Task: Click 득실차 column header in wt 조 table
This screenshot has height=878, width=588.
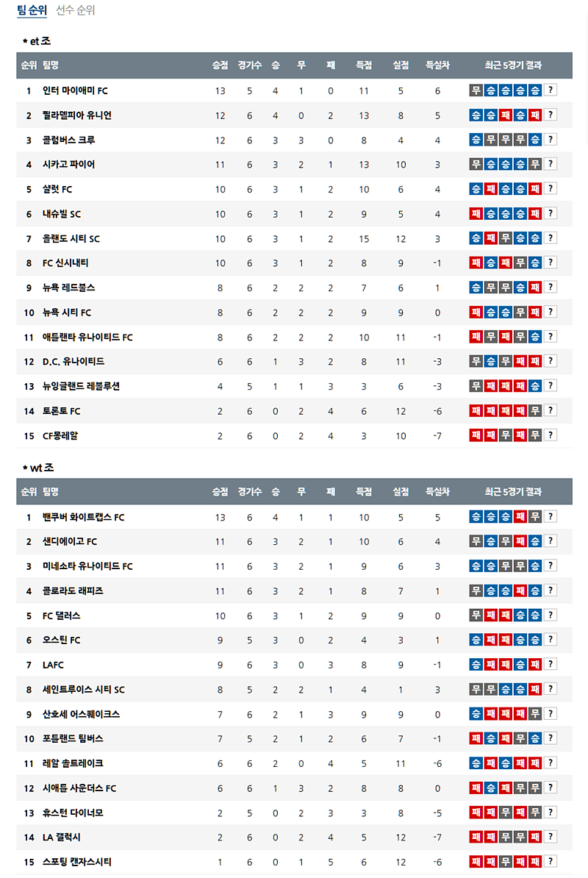Action: point(437,492)
